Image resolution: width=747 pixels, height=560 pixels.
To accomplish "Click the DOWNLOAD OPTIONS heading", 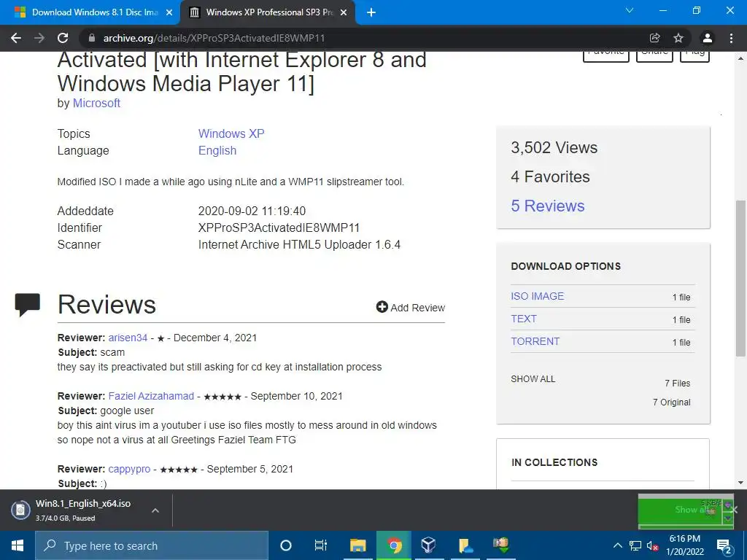I will (566, 266).
